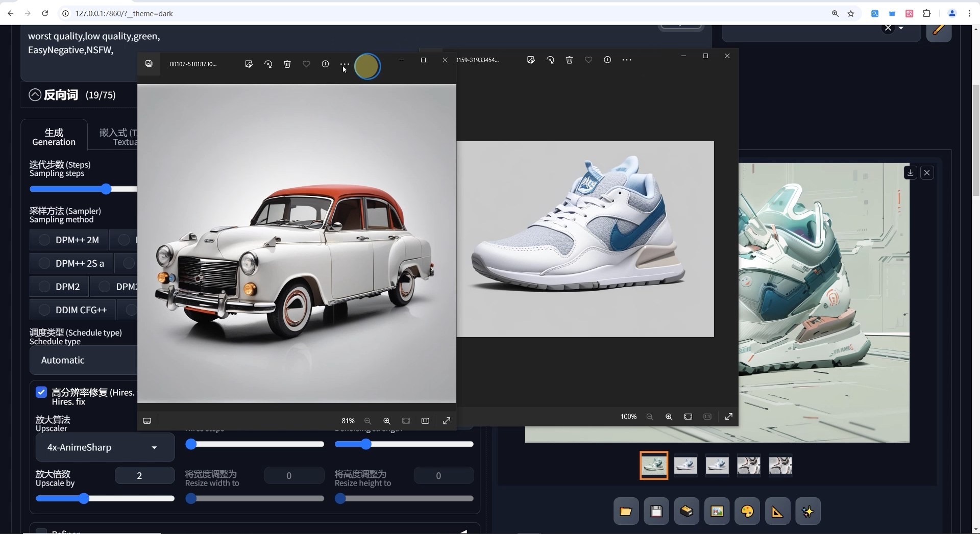This screenshot has width=980, height=534.
Task: Fit shoe photo to window
Action: (688, 417)
